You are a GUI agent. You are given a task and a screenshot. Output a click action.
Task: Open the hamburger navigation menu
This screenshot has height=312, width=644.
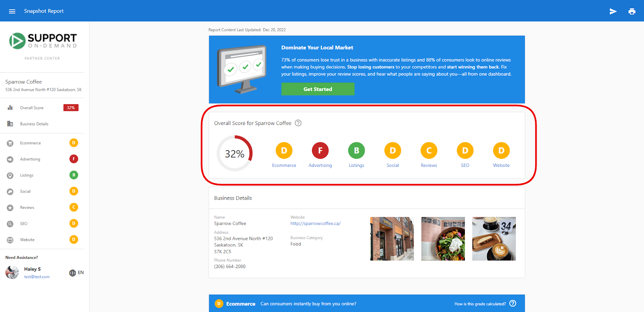tap(12, 11)
